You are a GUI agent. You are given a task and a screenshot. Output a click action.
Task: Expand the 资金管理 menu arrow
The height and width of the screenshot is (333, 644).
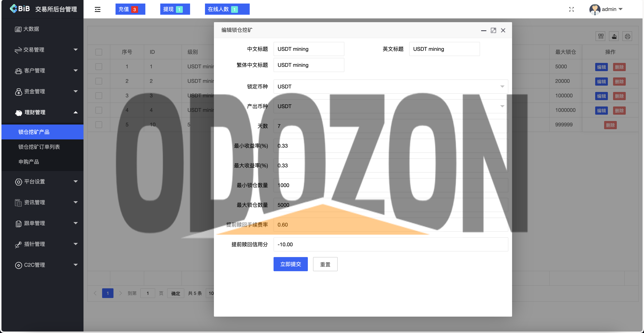(75, 91)
